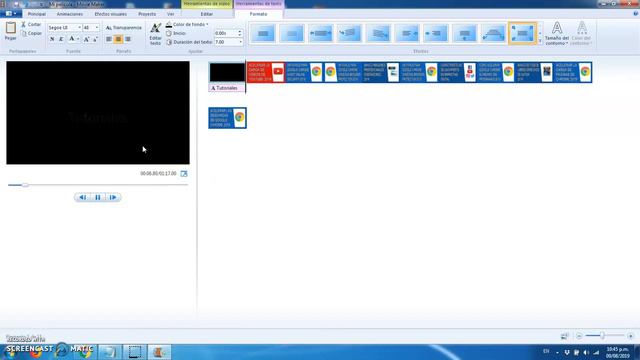Open Color del contorno dropdown
640x360 pixels.
(581, 33)
